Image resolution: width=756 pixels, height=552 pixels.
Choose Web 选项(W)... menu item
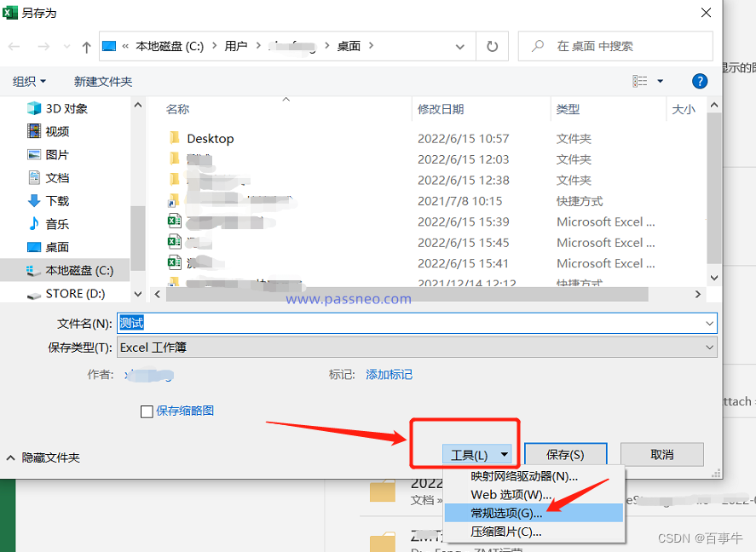[534, 495]
